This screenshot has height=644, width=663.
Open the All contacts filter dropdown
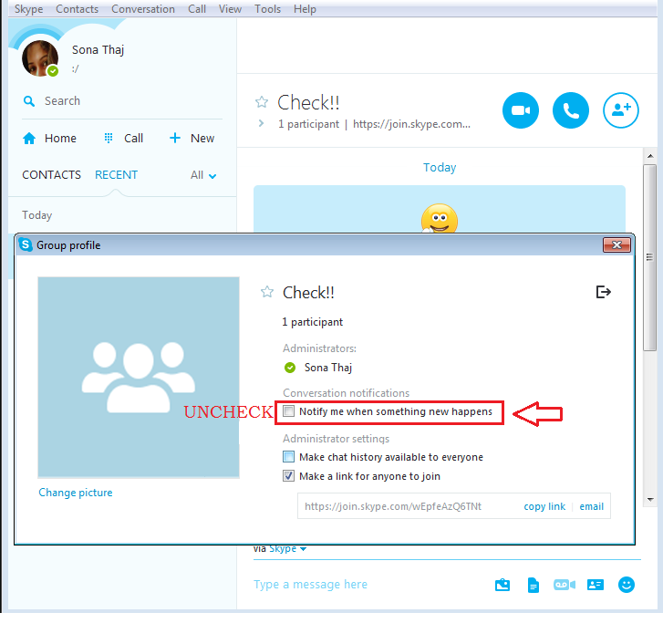click(203, 175)
